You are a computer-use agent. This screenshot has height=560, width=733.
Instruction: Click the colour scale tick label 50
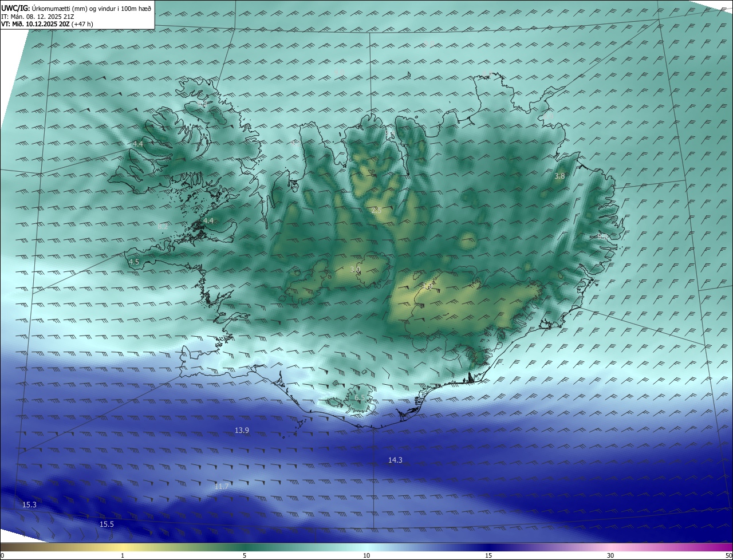click(728, 555)
